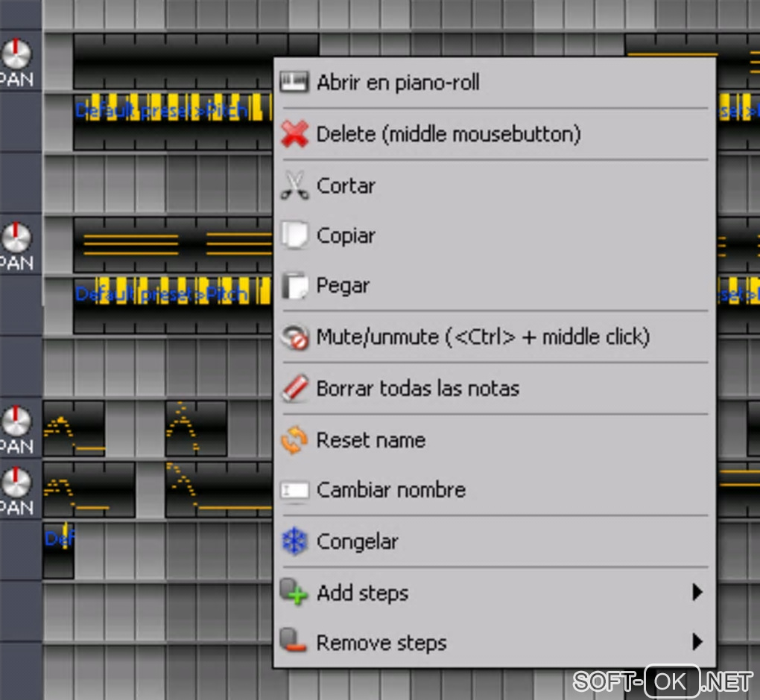The height and width of the screenshot is (700, 760).
Task: Expand the Add steps submenu arrow
Action: coord(697,592)
